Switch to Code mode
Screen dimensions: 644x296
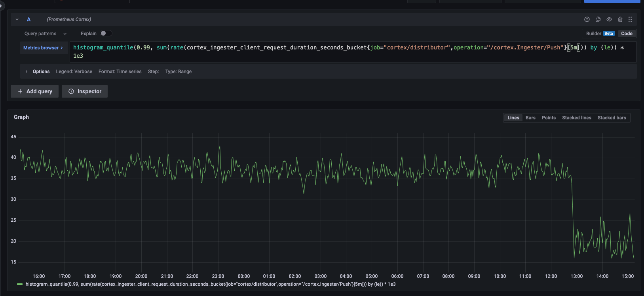point(627,34)
